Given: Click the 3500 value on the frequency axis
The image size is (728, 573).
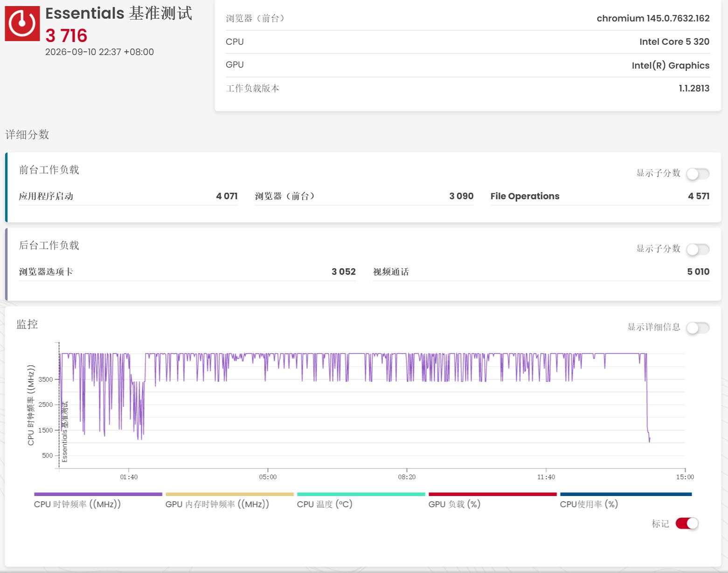Looking at the screenshot, I should [46, 379].
